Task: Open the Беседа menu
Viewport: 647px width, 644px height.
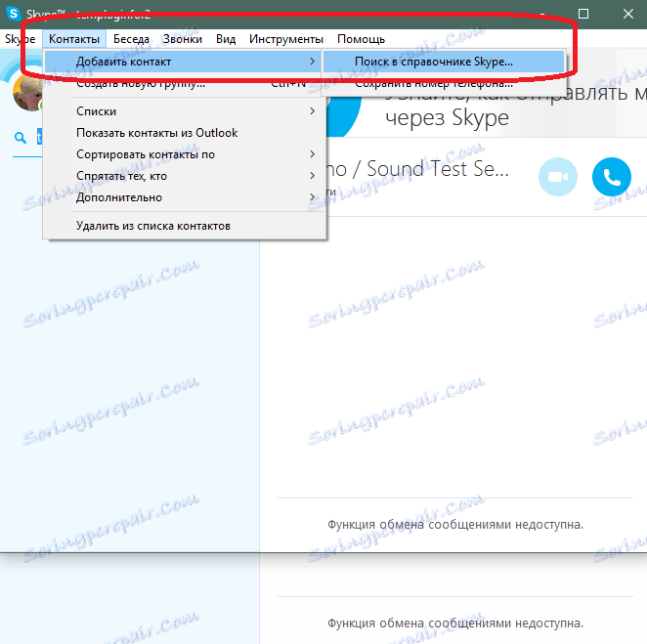Action: [x=131, y=39]
